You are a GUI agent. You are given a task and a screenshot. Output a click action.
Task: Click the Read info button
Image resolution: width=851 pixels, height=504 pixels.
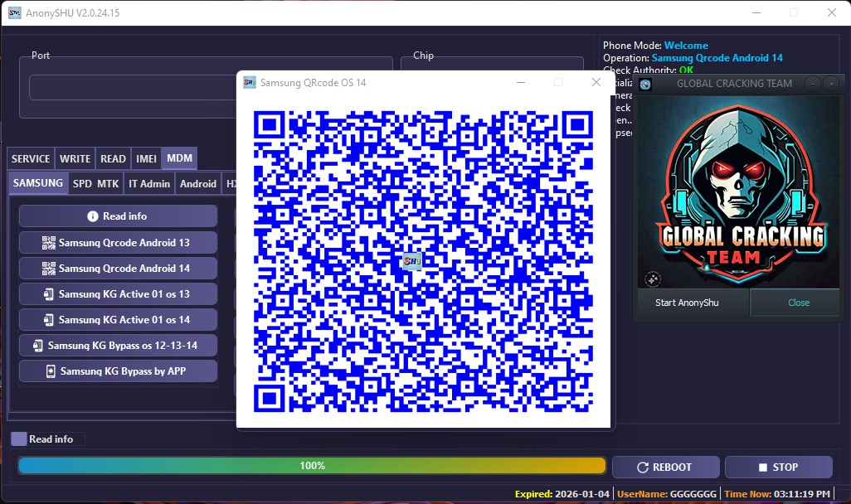point(118,216)
